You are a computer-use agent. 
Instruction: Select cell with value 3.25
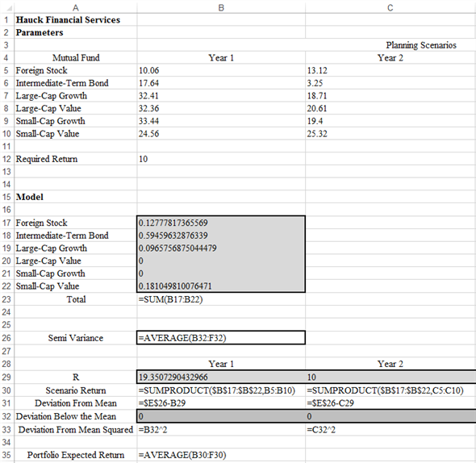coord(390,83)
